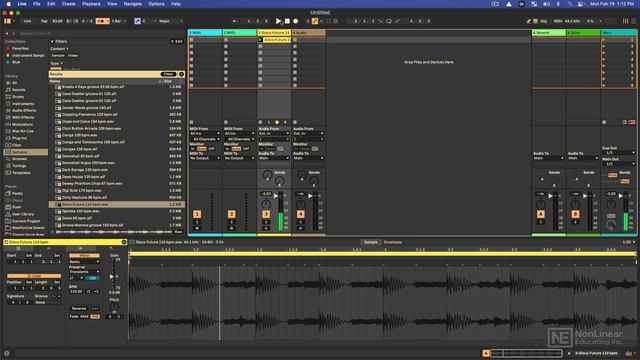Screen dimensions: 640x360
Task: Open the Options menu
Action: pos(156,4)
